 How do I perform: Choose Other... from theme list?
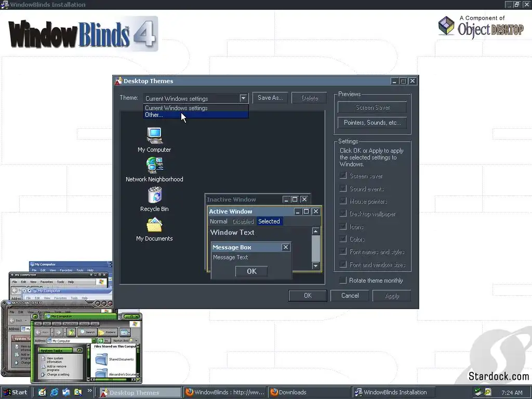click(x=196, y=115)
